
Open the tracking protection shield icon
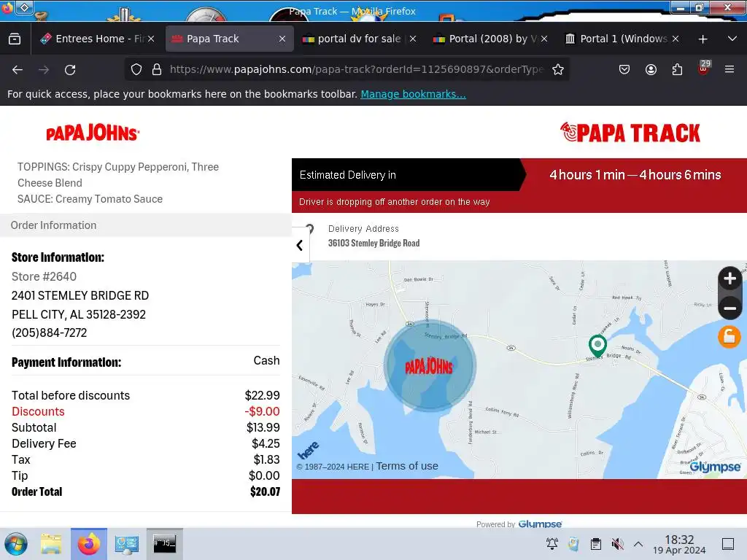pos(136,69)
